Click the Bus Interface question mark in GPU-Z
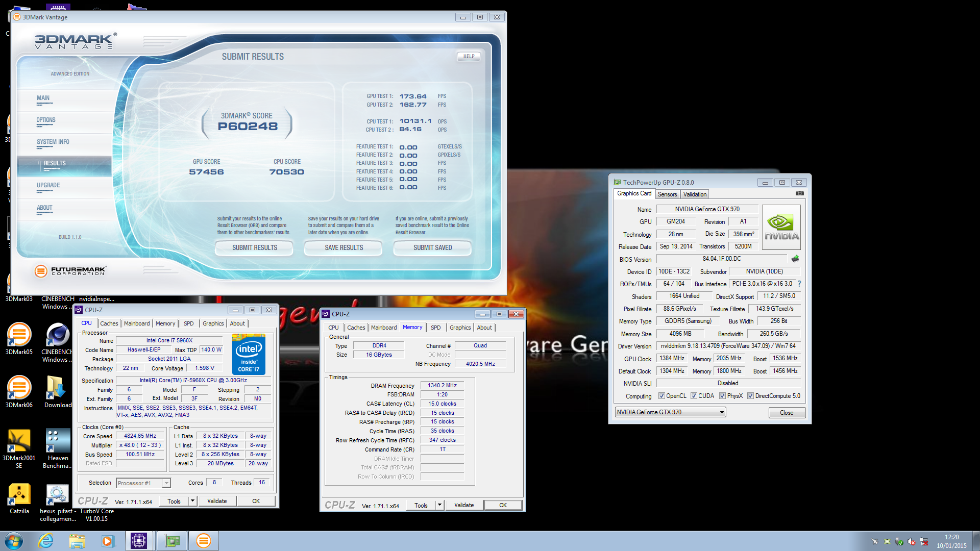Screen dimensions: 980x551 pos(799,284)
